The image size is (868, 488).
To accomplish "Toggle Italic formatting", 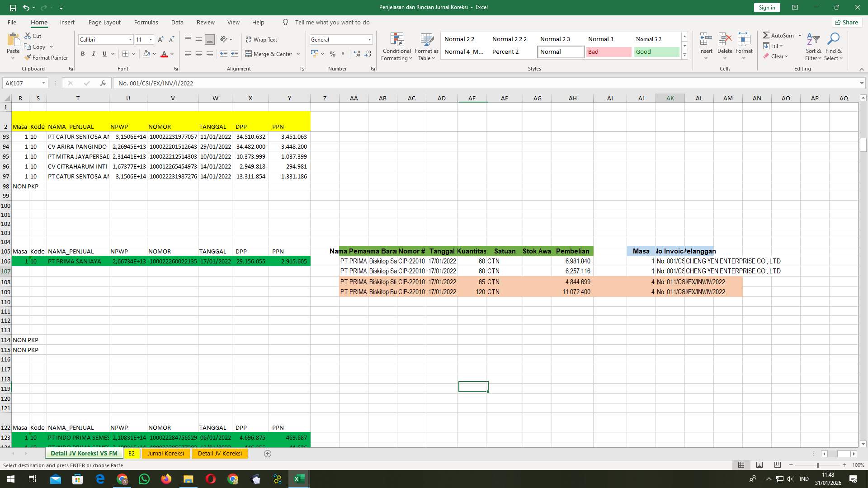I will click(94, 53).
